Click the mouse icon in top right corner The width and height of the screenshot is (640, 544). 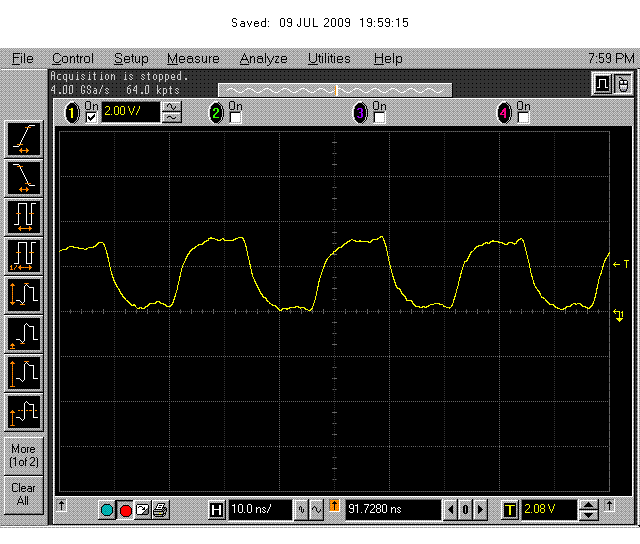pos(622,84)
